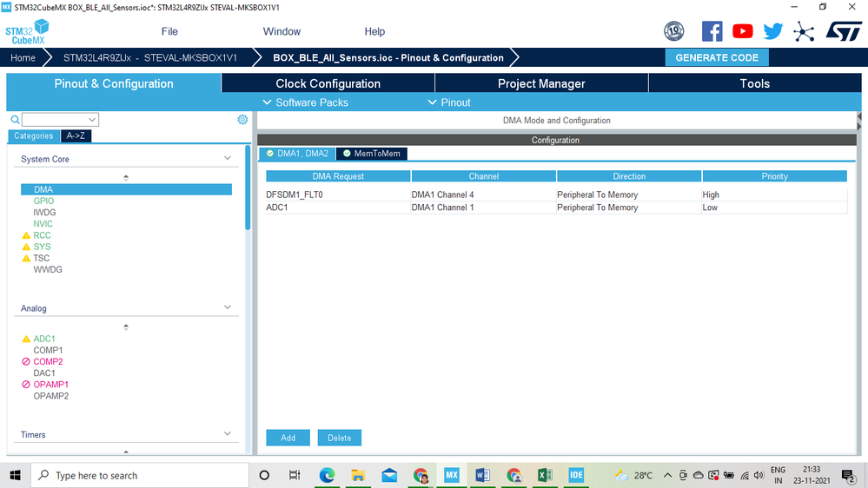This screenshot has height=488, width=868.
Task: Open the peripheral search combo box
Action: pos(60,120)
